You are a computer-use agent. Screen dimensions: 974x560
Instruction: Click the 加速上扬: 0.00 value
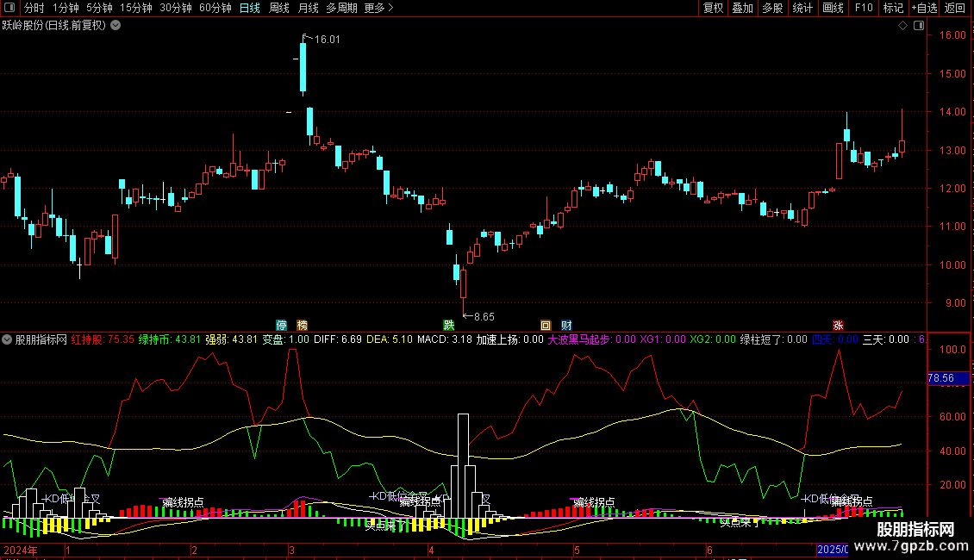tap(510, 339)
